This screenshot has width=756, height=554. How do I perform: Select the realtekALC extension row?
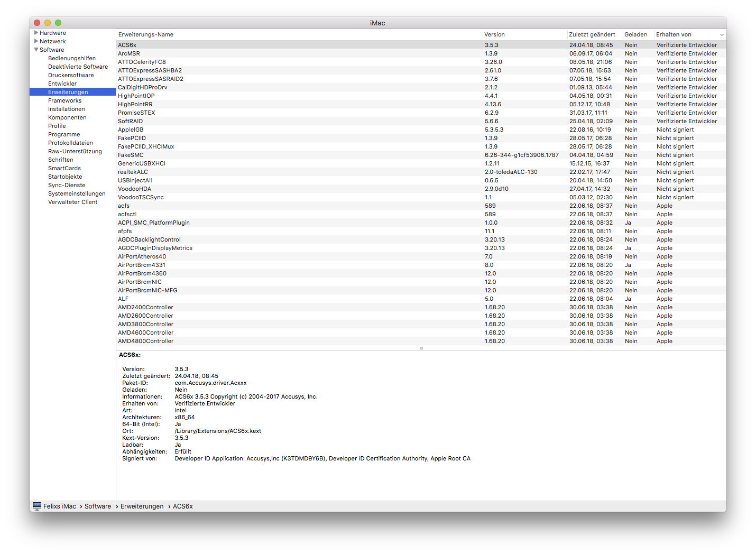pyautogui.click(x=421, y=172)
